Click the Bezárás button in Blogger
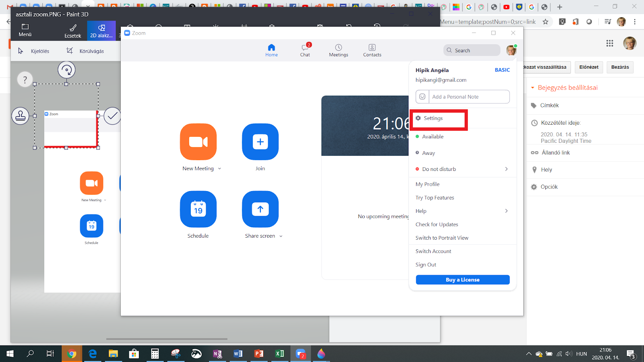 point(620,67)
